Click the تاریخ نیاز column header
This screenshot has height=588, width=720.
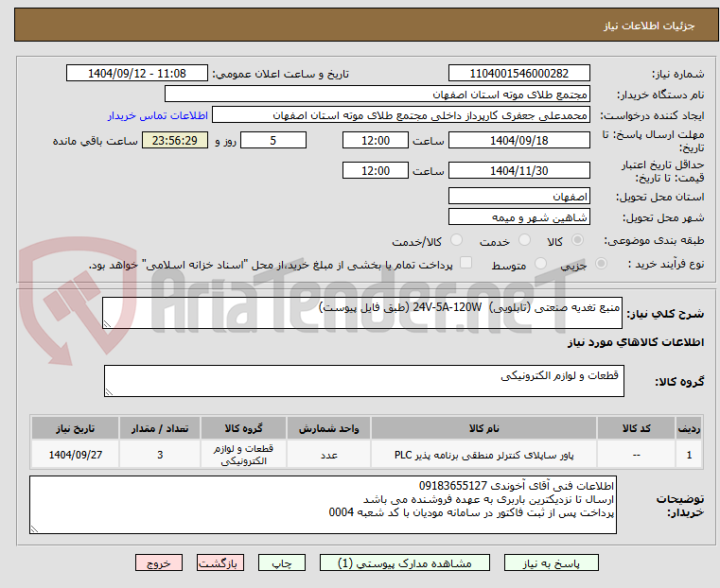(76, 428)
